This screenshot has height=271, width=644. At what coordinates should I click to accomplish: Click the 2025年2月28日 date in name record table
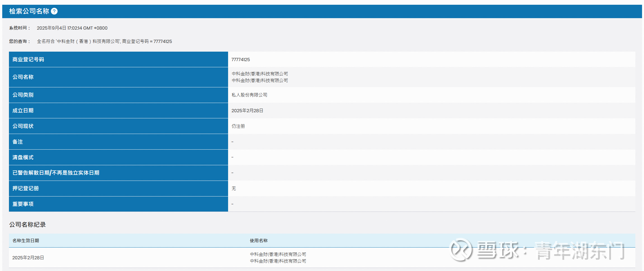(x=28, y=258)
